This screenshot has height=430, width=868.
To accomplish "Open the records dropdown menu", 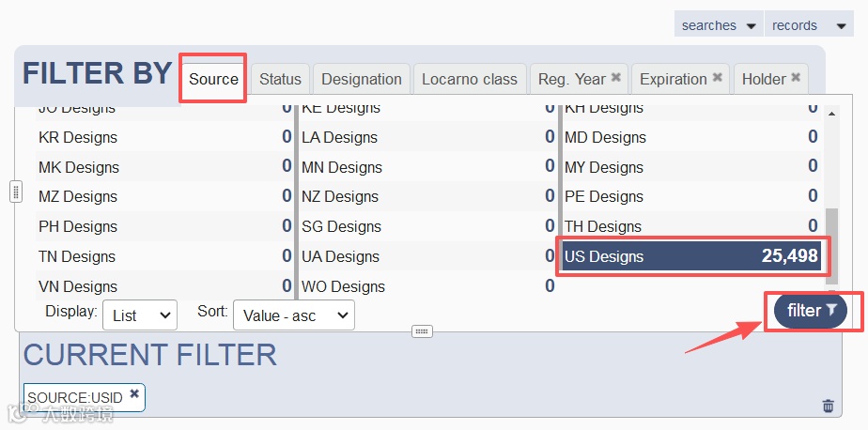I will click(x=809, y=25).
